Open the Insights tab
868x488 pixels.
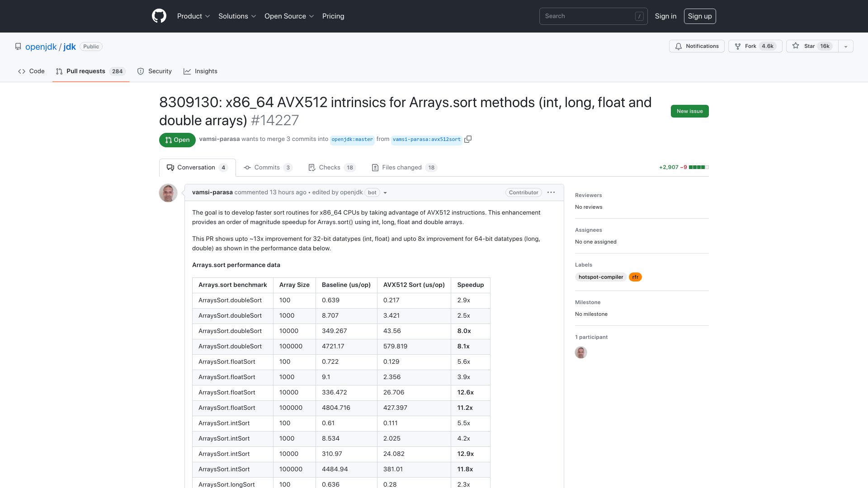(x=200, y=71)
